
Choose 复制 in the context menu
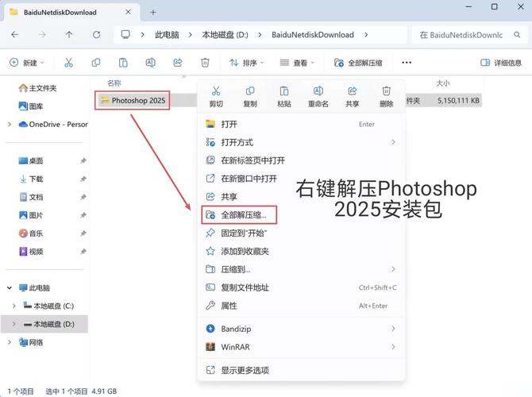click(250, 97)
